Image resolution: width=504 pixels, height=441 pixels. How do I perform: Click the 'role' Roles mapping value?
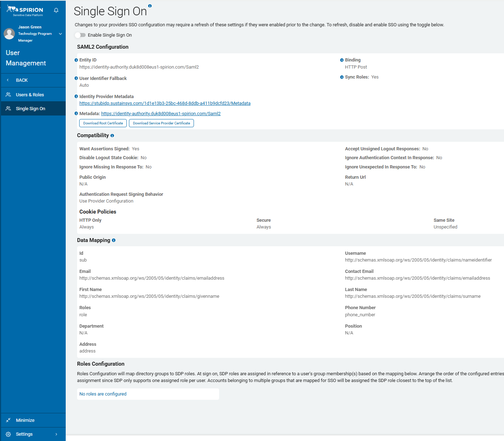[83, 315]
